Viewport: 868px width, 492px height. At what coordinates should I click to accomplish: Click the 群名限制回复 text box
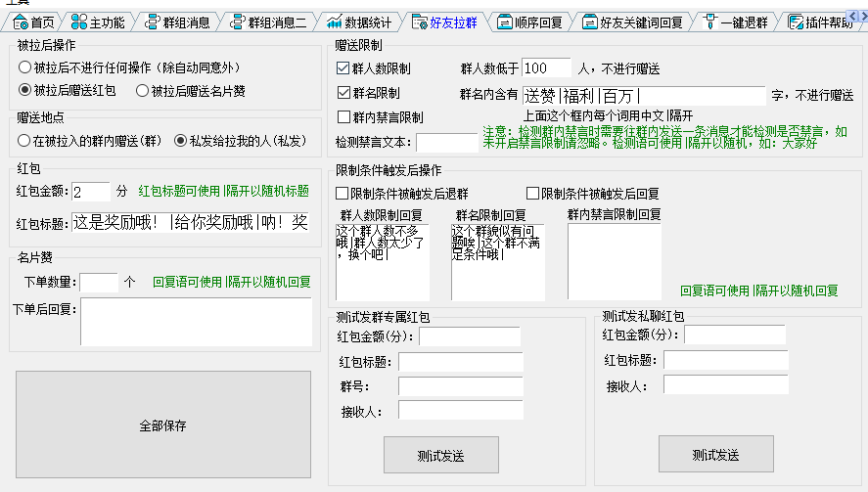click(498, 262)
